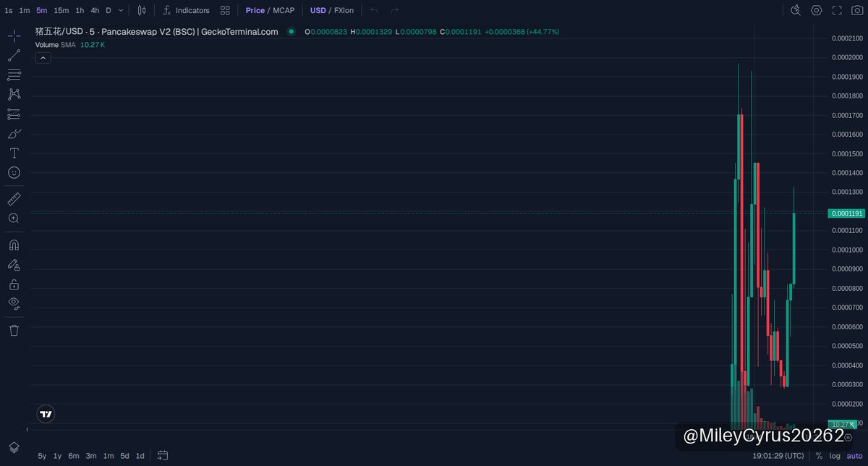This screenshot has height=466, width=868.
Task: Set date range to 1y
Action: (57, 456)
